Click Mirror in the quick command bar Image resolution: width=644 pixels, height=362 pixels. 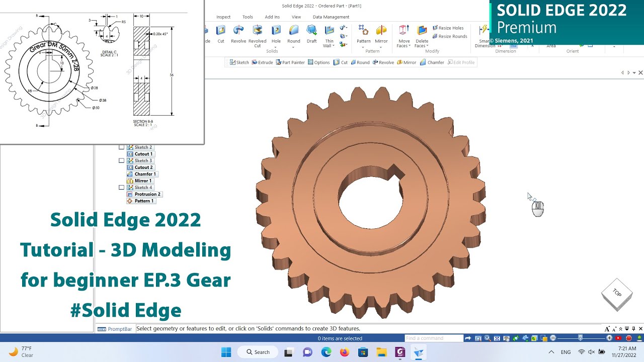407,62
